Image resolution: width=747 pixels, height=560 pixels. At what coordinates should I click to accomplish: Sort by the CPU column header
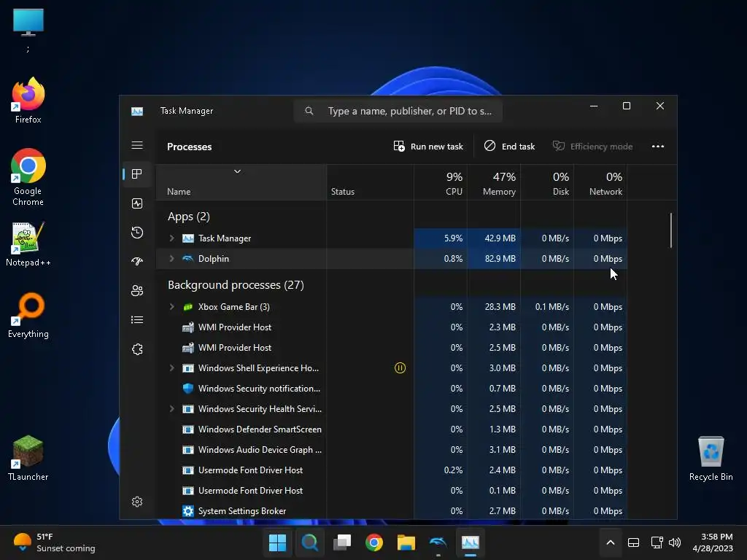[x=441, y=183]
